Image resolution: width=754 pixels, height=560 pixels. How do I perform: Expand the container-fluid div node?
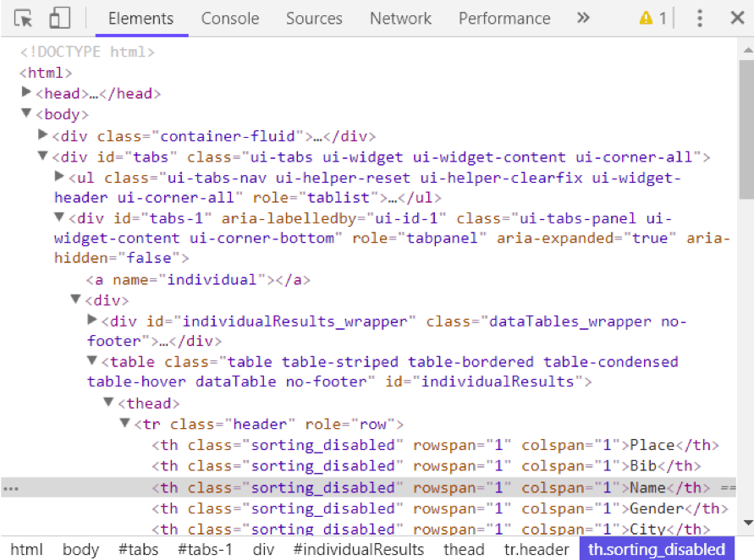pyautogui.click(x=42, y=135)
